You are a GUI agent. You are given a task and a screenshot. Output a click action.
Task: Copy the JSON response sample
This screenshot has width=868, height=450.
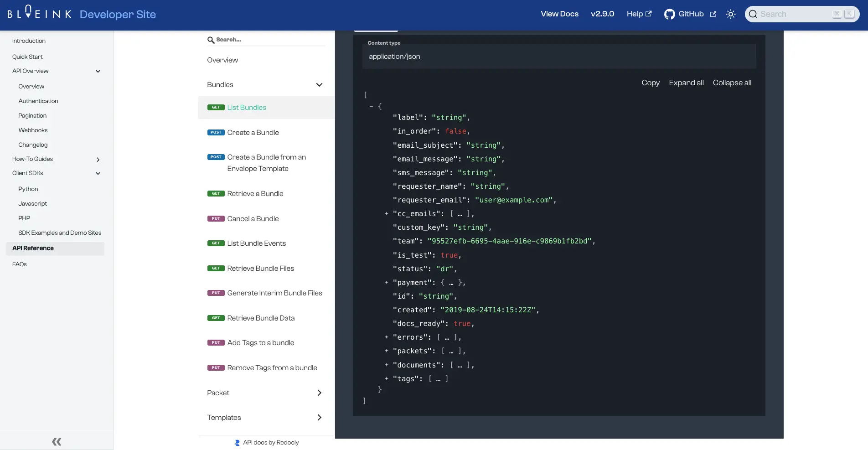click(x=651, y=83)
